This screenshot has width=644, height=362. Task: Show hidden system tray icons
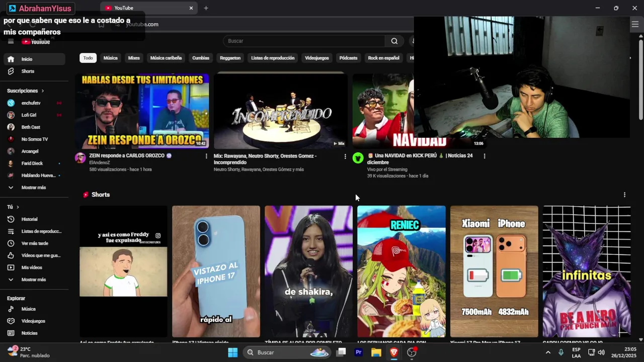pos(548,352)
